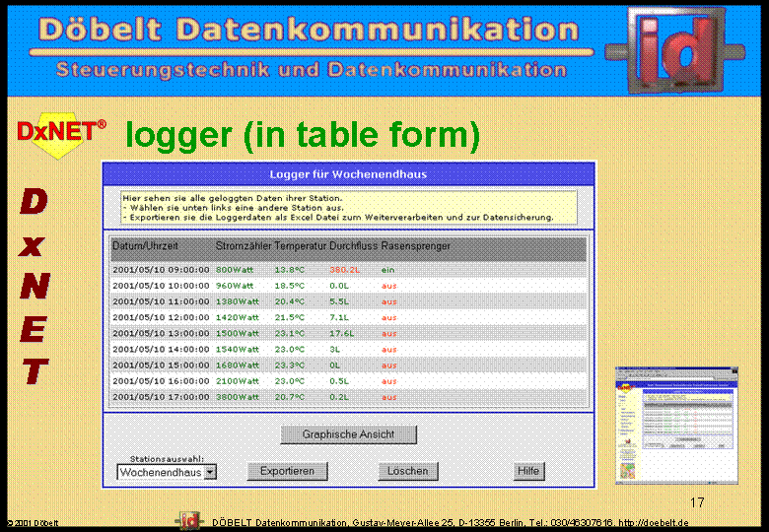Select the 2001/05/10 17:00:00 row timestamp

(x=161, y=397)
